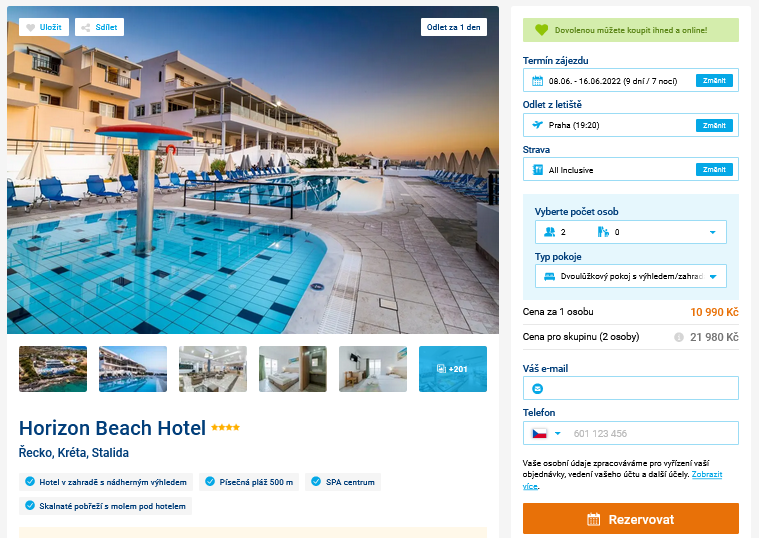Click the orange Rezervovat button
759x538 pixels.
tap(630, 519)
